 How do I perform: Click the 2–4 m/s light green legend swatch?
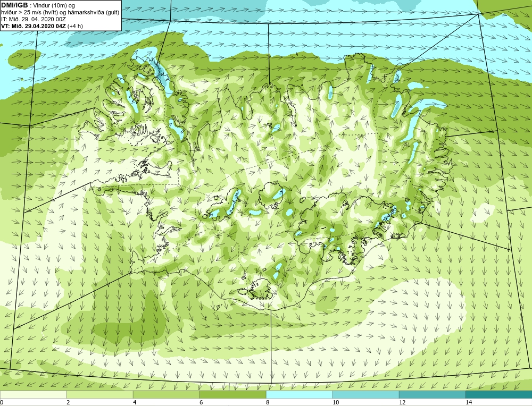[100, 395]
